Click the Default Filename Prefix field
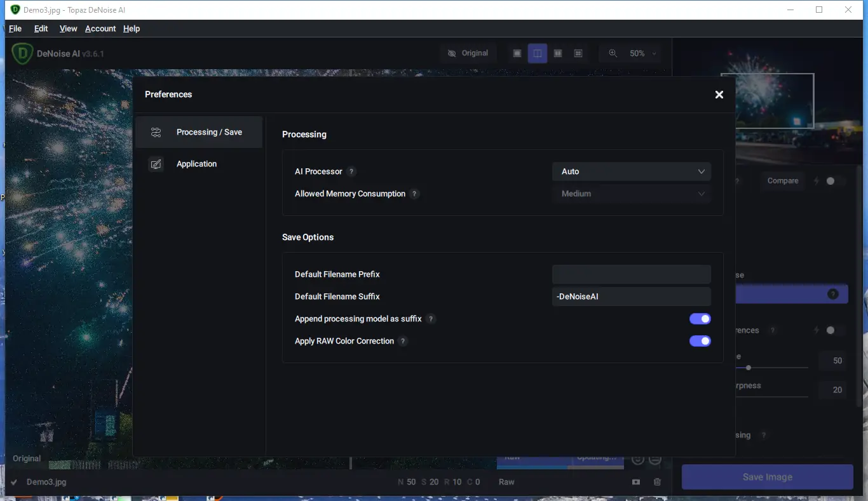Screen dimensions: 868x501 click(632, 274)
